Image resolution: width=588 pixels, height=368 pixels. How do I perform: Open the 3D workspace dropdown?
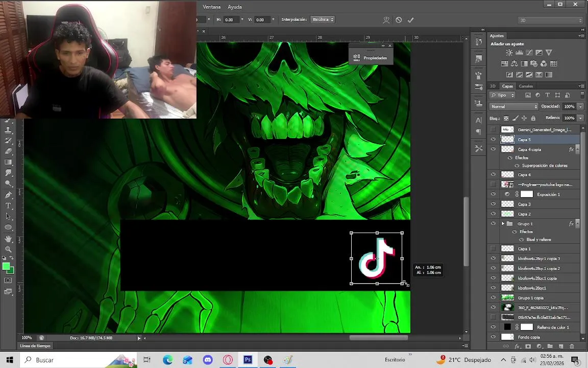tap(551, 20)
